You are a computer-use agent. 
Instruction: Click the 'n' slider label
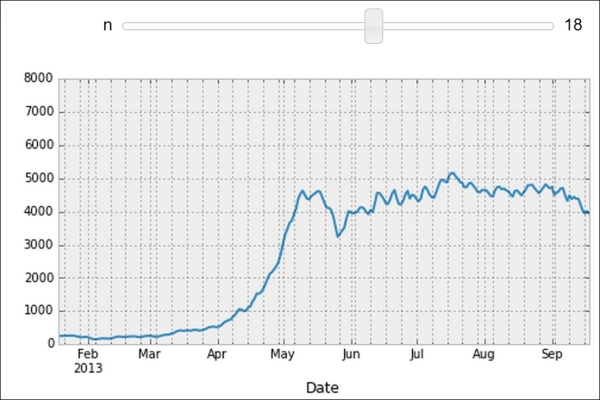point(107,25)
